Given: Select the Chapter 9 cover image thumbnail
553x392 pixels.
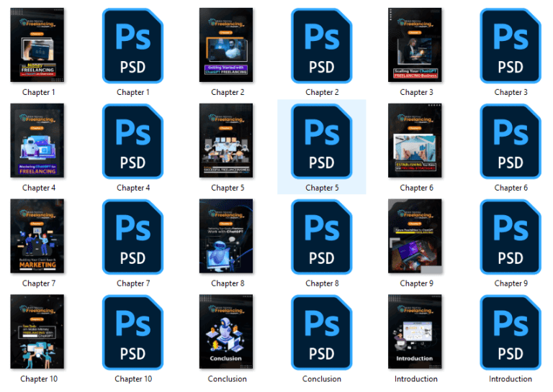Looking at the screenshot, I should (x=415, y=236).
